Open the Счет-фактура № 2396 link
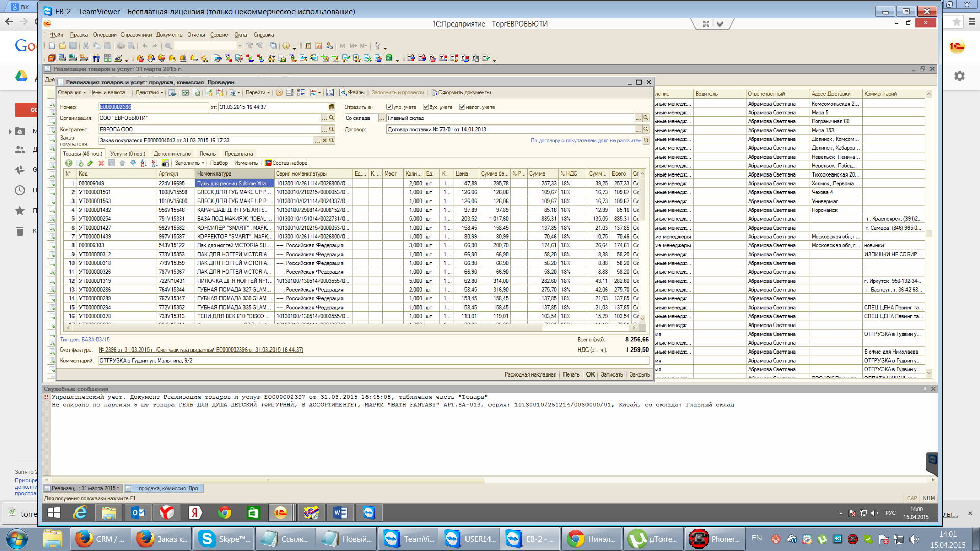 click(x=200, y=350)
